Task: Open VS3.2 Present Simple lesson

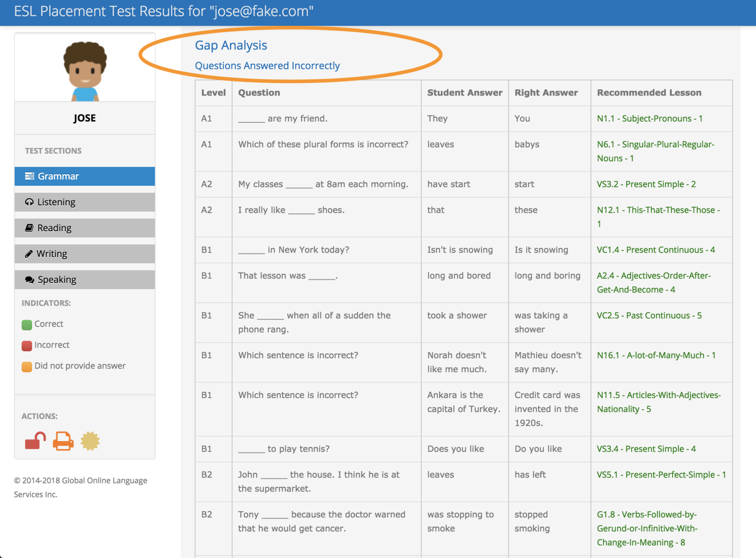Action: [x=646, y=184]
